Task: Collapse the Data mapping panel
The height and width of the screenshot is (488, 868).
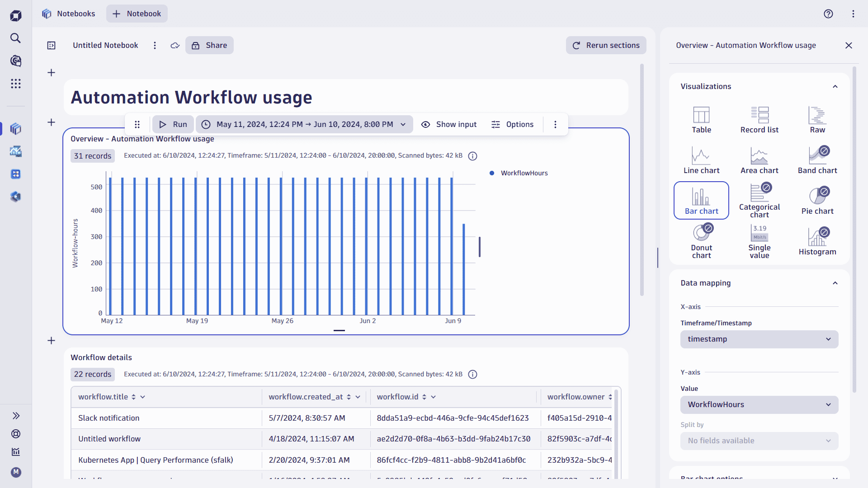Action: point(834,283)
